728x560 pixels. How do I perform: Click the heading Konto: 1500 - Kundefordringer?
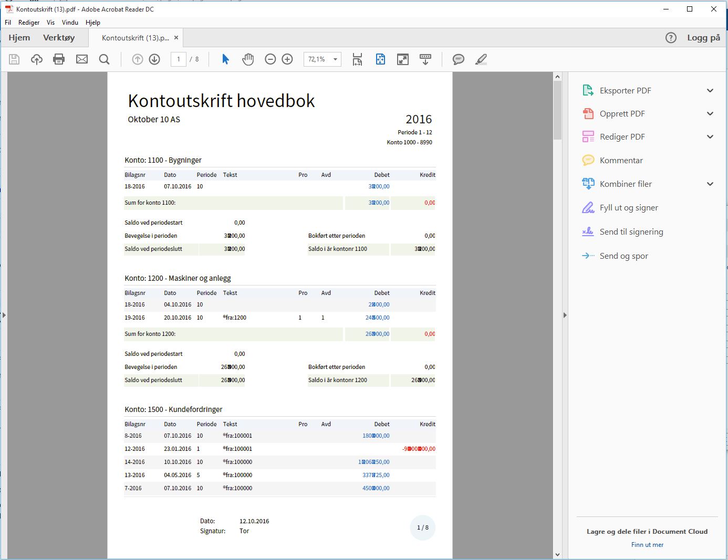click(173, 409)
